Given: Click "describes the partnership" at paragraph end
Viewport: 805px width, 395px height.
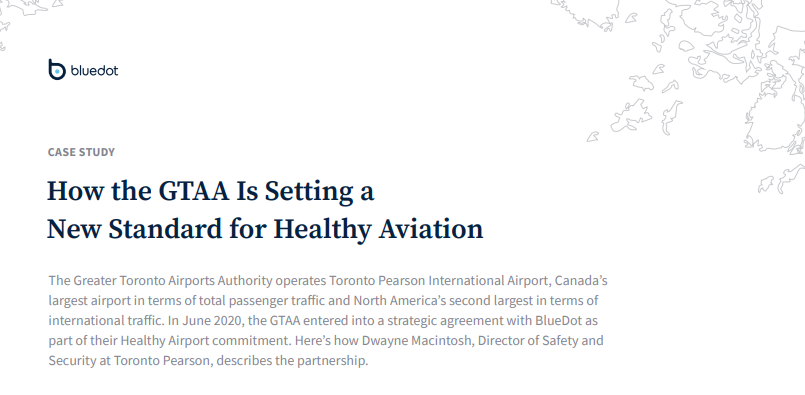Looking at the screenshot, I should tap(292, 361).
